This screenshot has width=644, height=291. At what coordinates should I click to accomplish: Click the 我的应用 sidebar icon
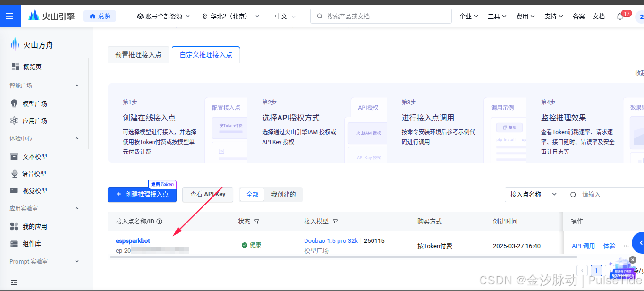click(15, 226)
